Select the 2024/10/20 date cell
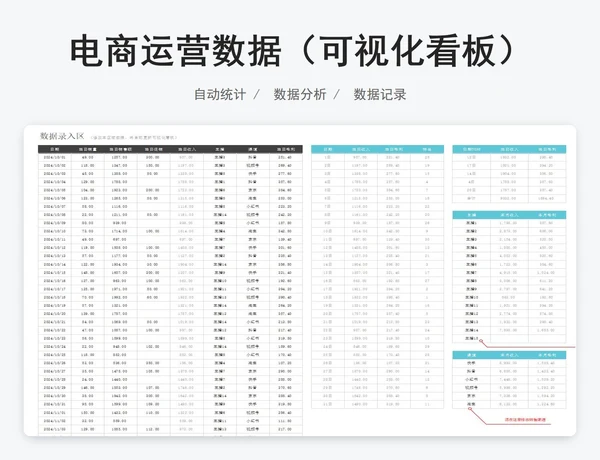The image size is (600, 460). (x=55, y=314)
